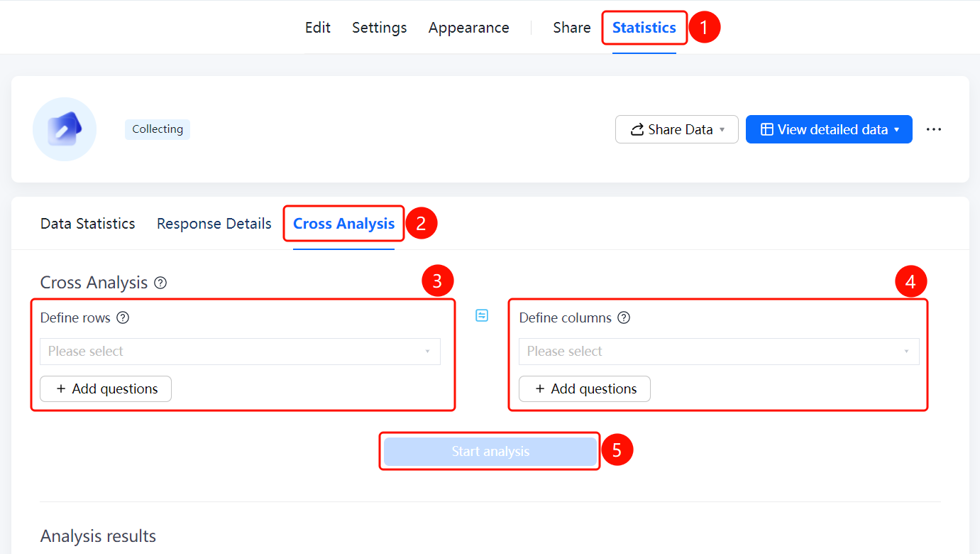Open the Share tab
980x554 pixels.
point(572,28)
